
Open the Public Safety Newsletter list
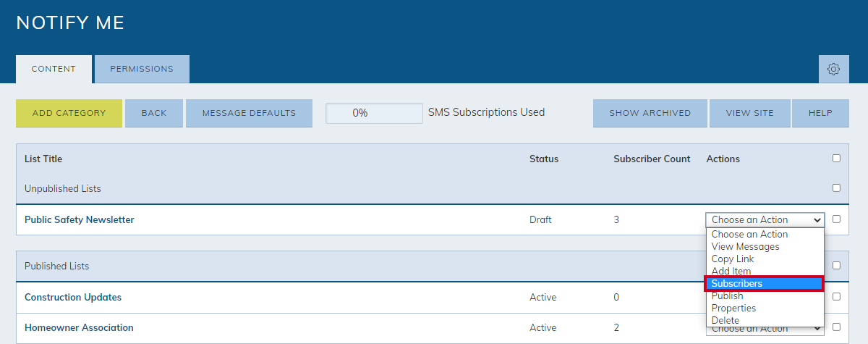pyautogui.click(x=80, y=219)
